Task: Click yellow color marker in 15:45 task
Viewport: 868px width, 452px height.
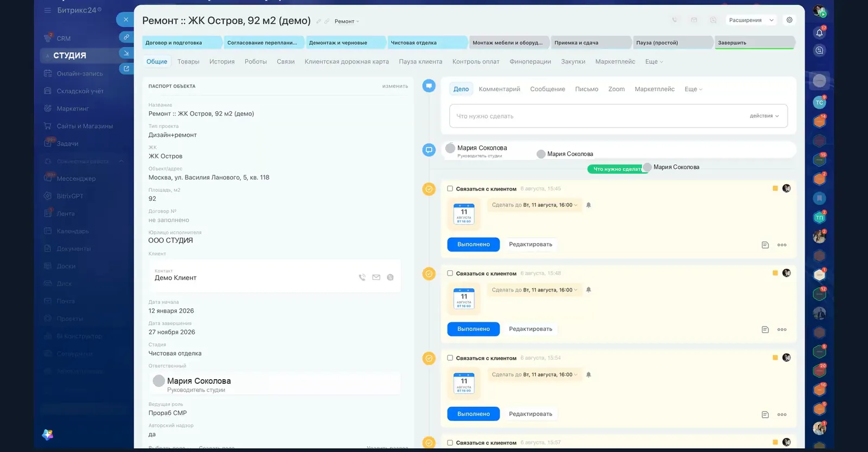Action: tap(775, 188)
